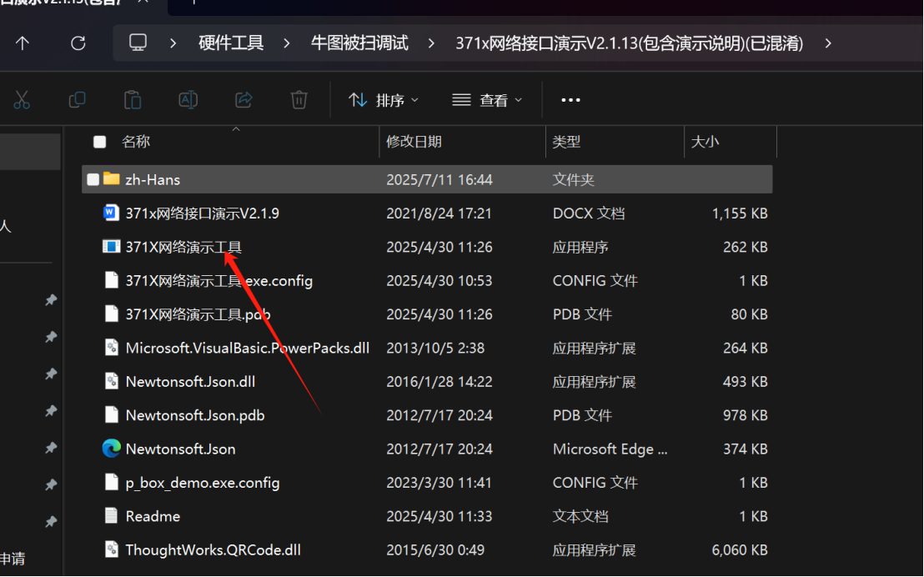Select file Newtonsoft.Json.dll
Screen dimensions: 924x577
pyautogui.click(x=190, y=381)
